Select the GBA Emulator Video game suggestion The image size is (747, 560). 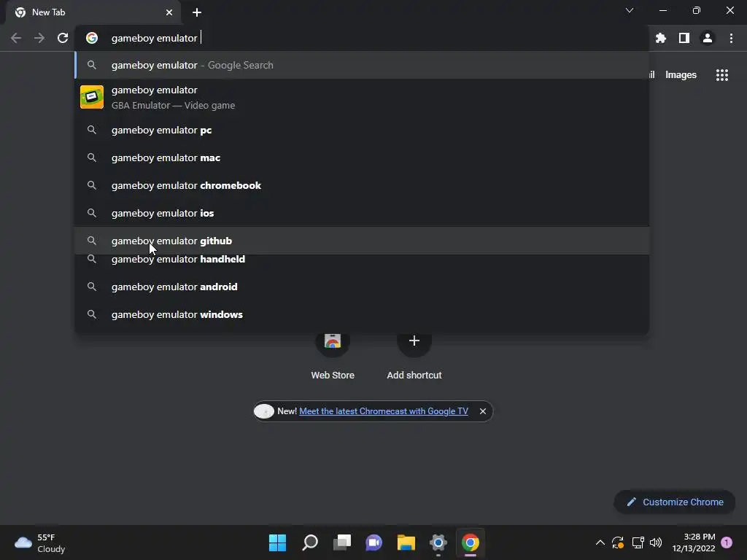[x=362, y=97]
